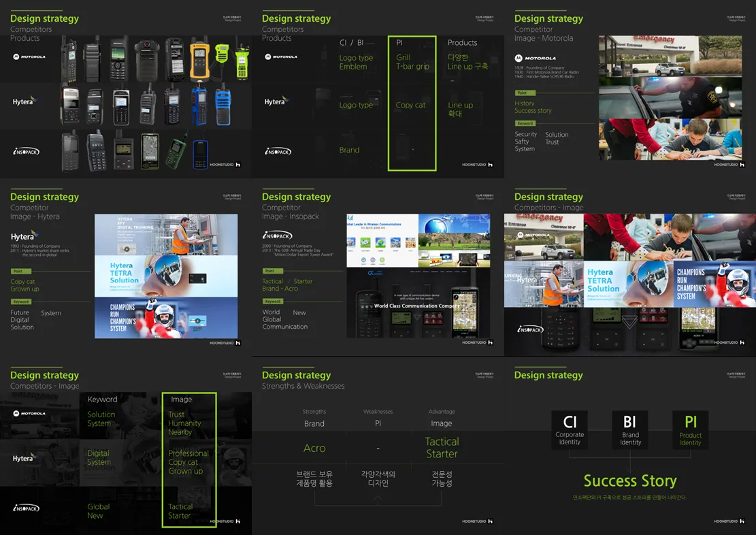Click the CI Corporate Identity box

(x=570, y=429)
